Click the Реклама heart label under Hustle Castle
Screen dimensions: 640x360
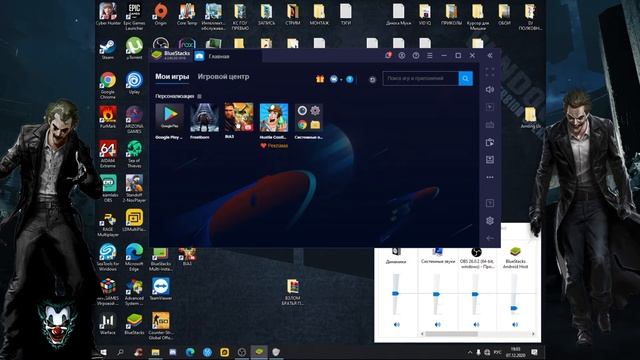[274, 146]
